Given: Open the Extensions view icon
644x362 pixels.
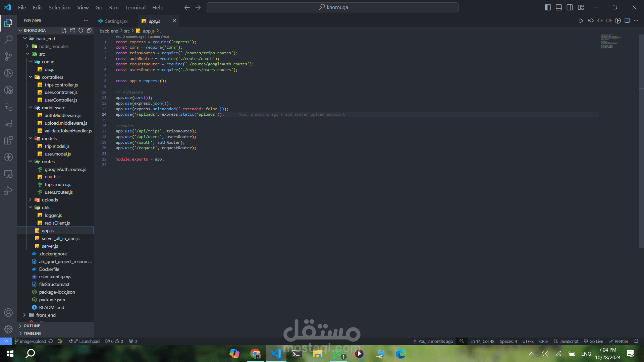Looking at the screenshot, I should tap(8, 140).
